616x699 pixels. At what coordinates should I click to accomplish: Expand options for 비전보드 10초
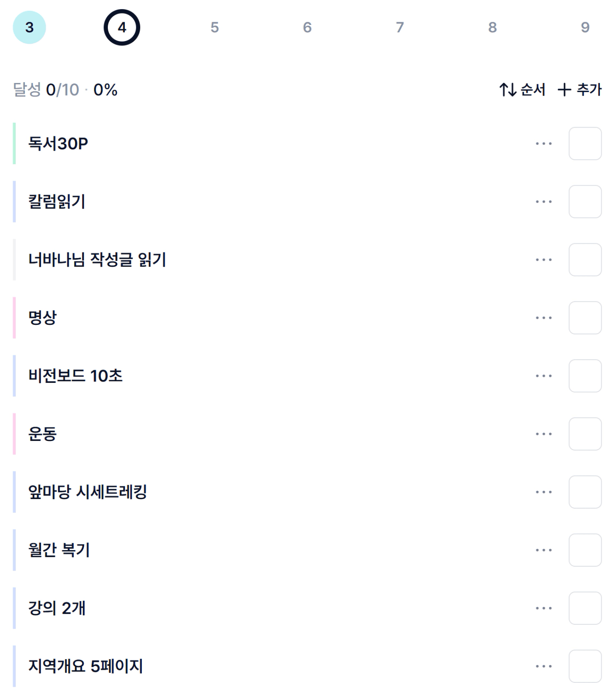(544, 376)
